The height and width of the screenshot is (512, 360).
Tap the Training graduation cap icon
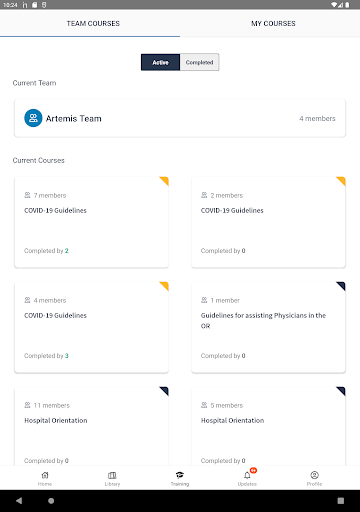[180, 475]
